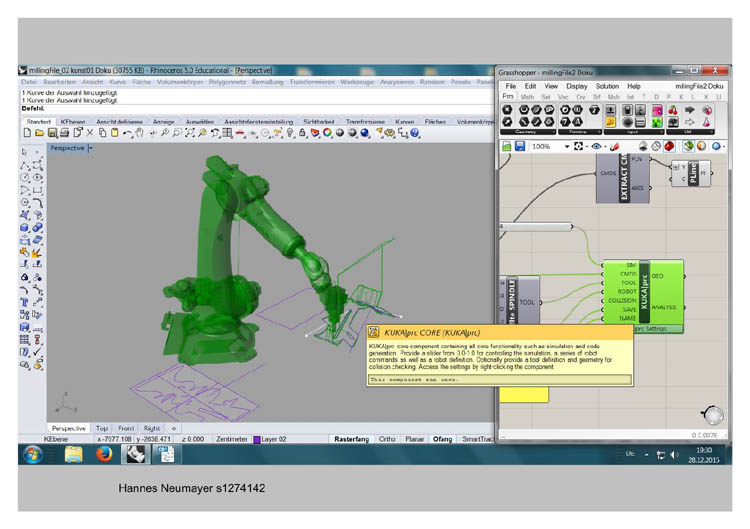750x529 pixels.
Task: Click the pink flask component icon in Grasshopper
Action: point(706,122)
